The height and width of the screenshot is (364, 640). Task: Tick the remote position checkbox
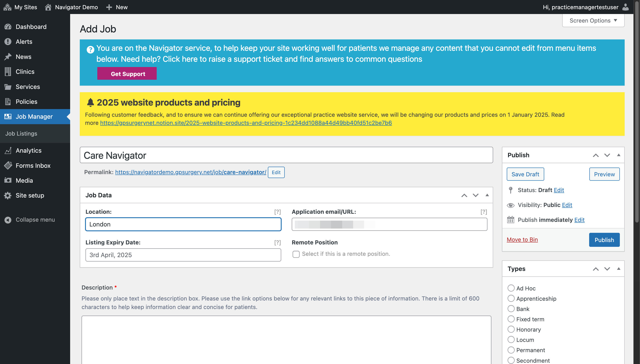click(296, 254)
